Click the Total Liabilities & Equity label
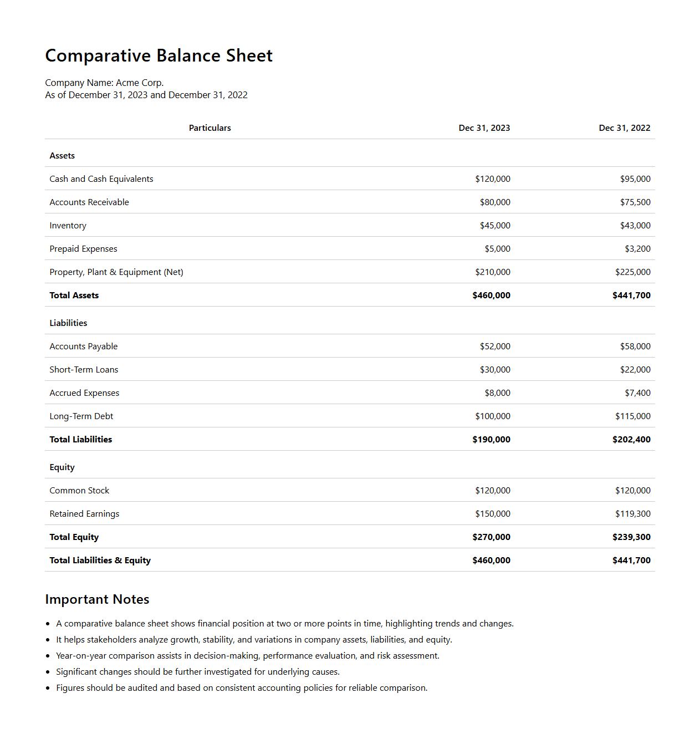The image size is (700, 744). pos(100,560)
